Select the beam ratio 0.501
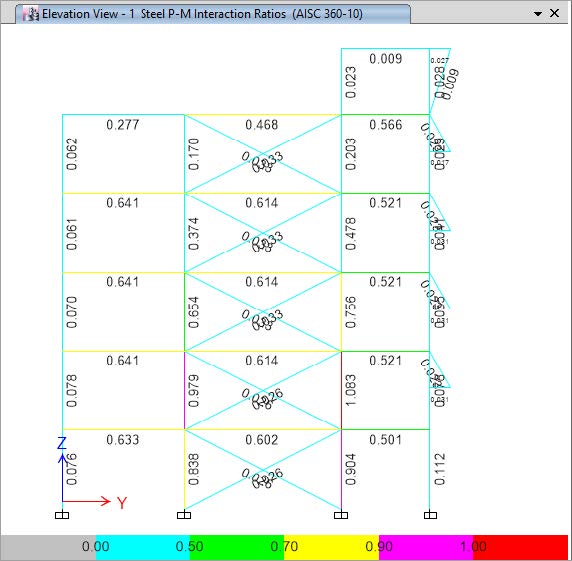Image resolution: width=572 pixels, height=561 pixels. pyautogui.click(x=386, y=440)
